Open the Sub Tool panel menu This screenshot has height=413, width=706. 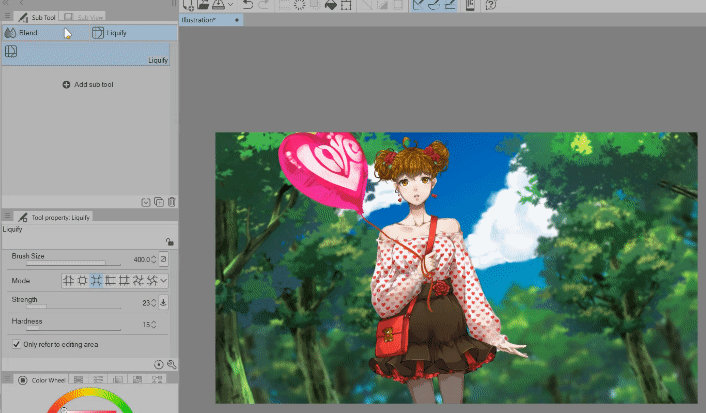tap(8, 17)
